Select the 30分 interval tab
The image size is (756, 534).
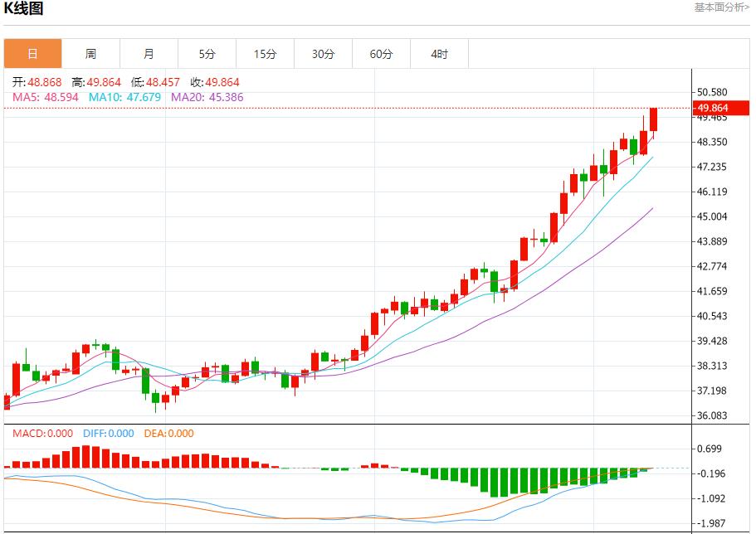click(323, 52)
